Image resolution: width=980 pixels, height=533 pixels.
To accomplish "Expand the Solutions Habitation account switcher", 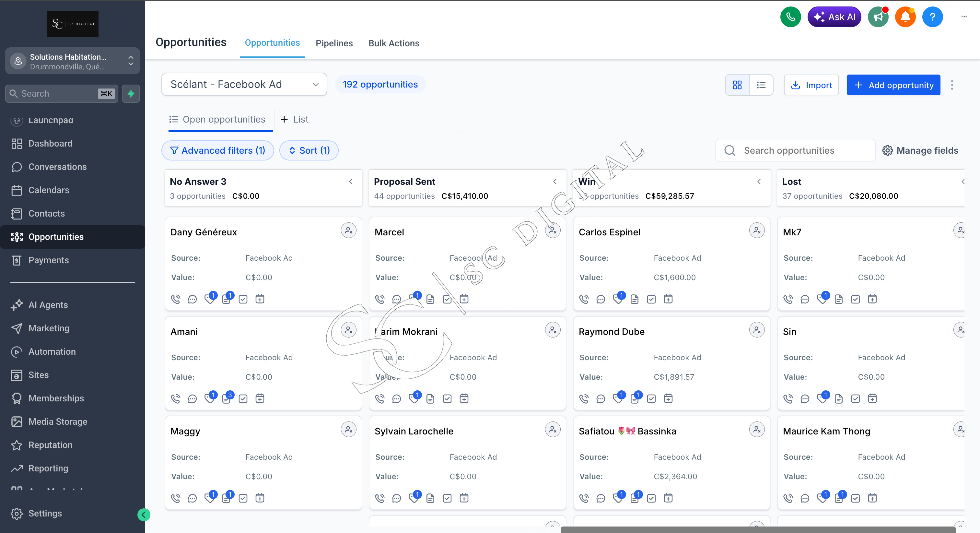I will click(72, 61).
